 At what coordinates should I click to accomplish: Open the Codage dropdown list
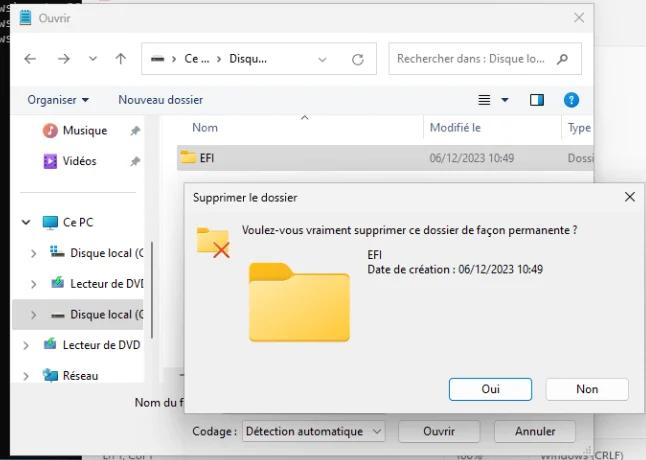(x=314, y=431)
